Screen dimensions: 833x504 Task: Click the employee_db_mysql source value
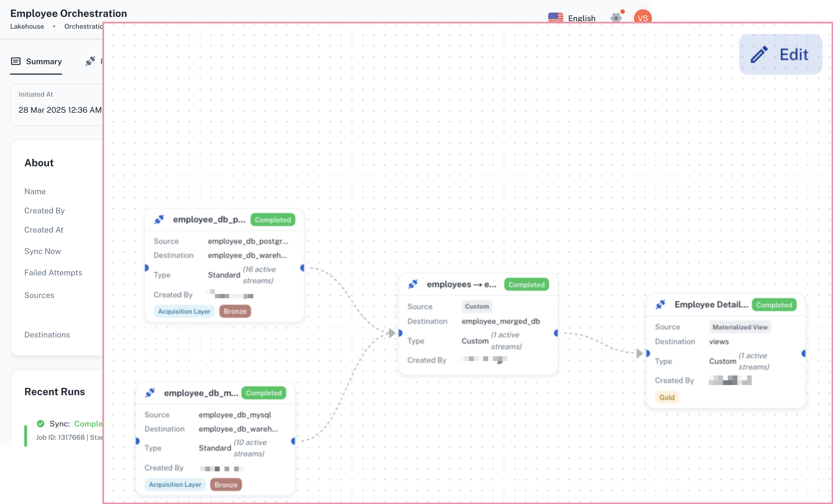pos(235,415)
